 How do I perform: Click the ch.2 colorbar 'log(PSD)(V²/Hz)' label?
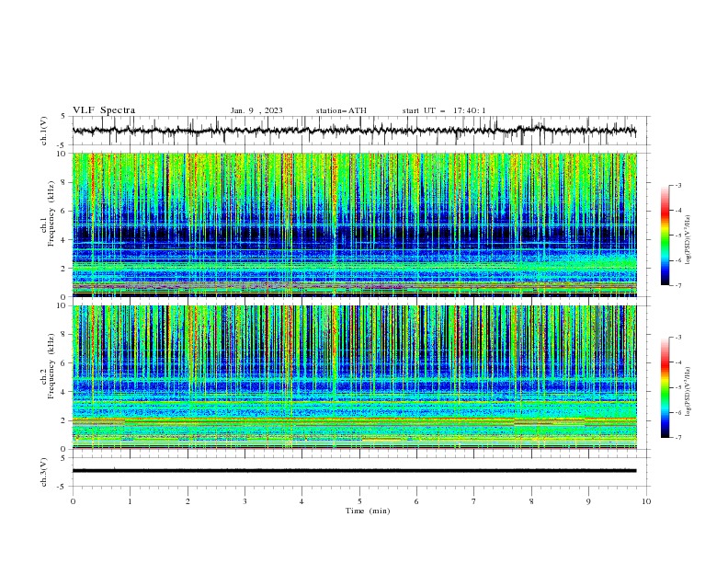(688, 392)
